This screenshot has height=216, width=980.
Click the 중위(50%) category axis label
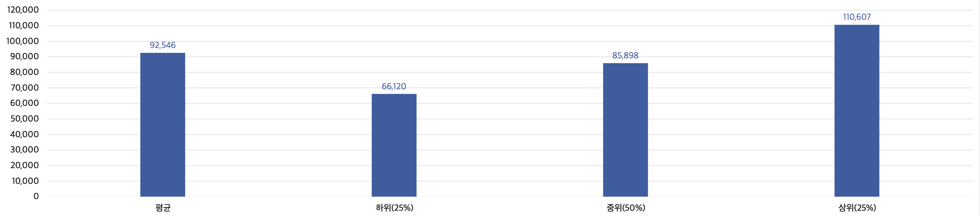[x=625, y=208]
